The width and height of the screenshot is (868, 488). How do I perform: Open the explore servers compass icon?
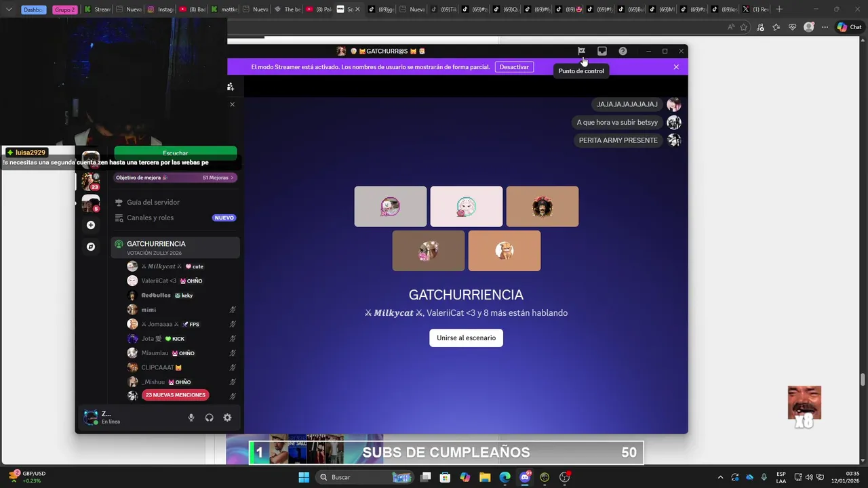click(x=91, y=247)
